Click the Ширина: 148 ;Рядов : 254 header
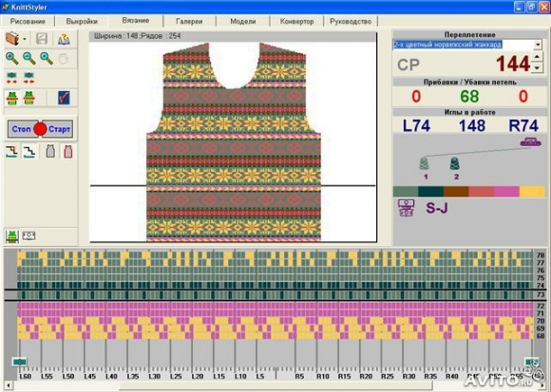The width and height of the screenshot is (551, 392). (x=138, y=36)
